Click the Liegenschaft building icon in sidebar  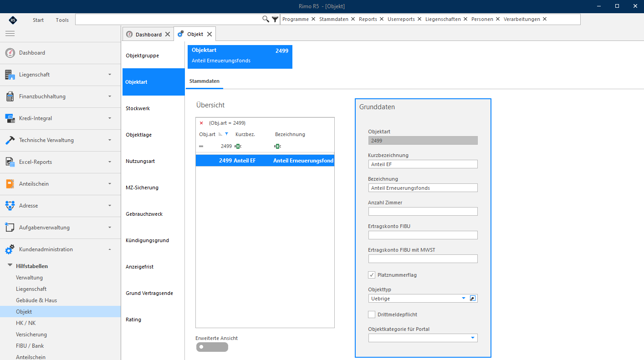(x=10, y=75)
